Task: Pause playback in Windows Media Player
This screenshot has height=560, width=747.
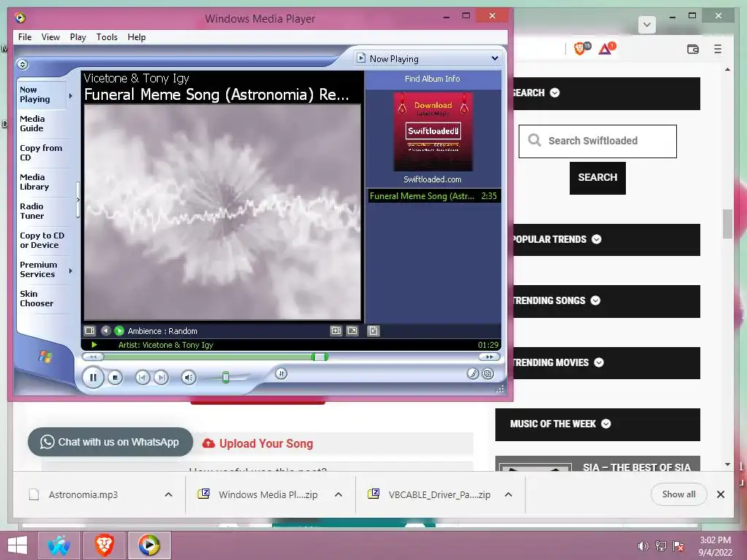Action: 93,378
